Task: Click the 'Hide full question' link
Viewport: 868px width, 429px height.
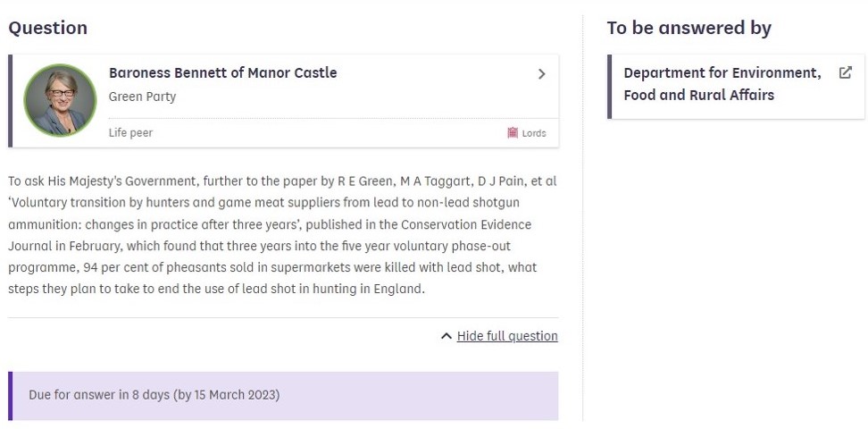Action: pos(506,336)
